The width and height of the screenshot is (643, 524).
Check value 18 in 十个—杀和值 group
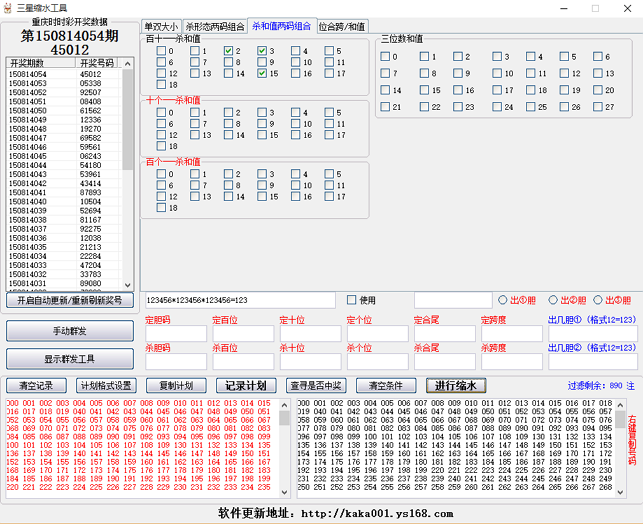click(161, 146)
